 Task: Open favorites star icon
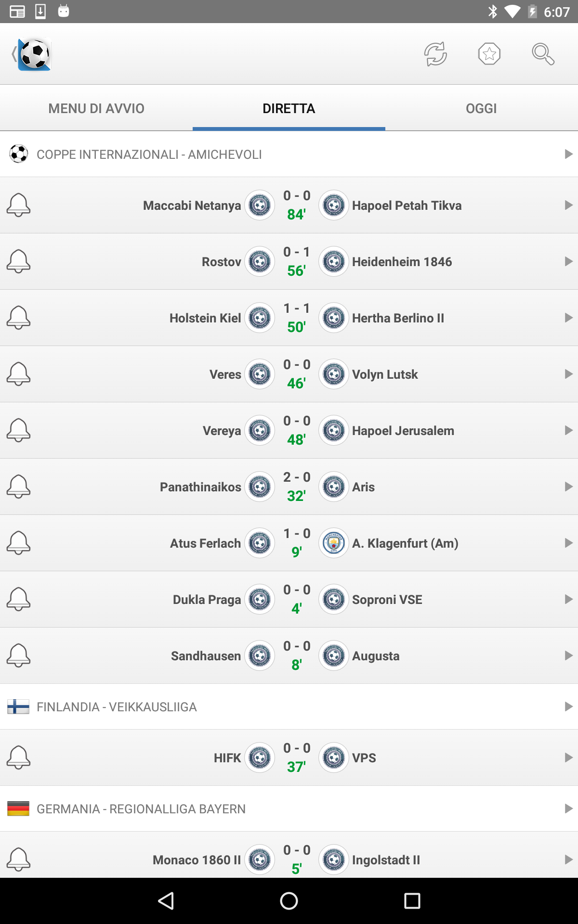[x=489, y=54]
